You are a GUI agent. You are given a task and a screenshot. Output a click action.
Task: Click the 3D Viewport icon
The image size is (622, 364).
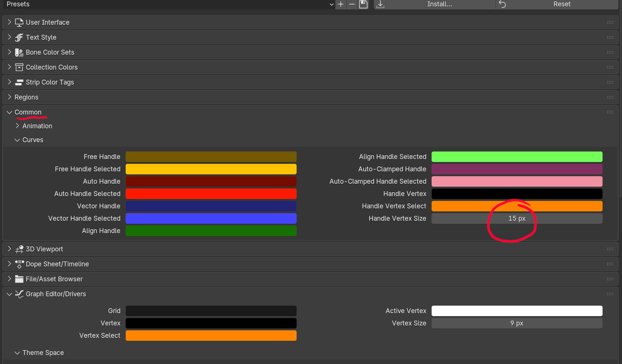[19, 249]
